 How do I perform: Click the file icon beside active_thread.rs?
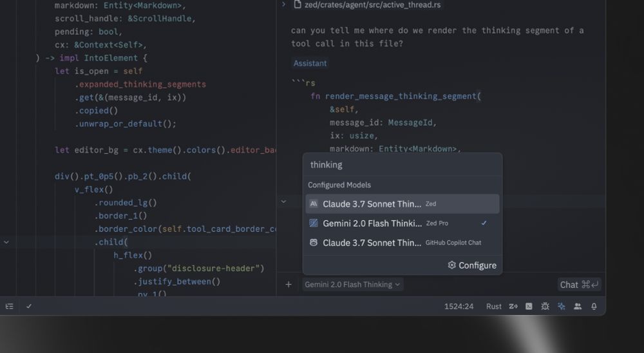tap(298, 5)
